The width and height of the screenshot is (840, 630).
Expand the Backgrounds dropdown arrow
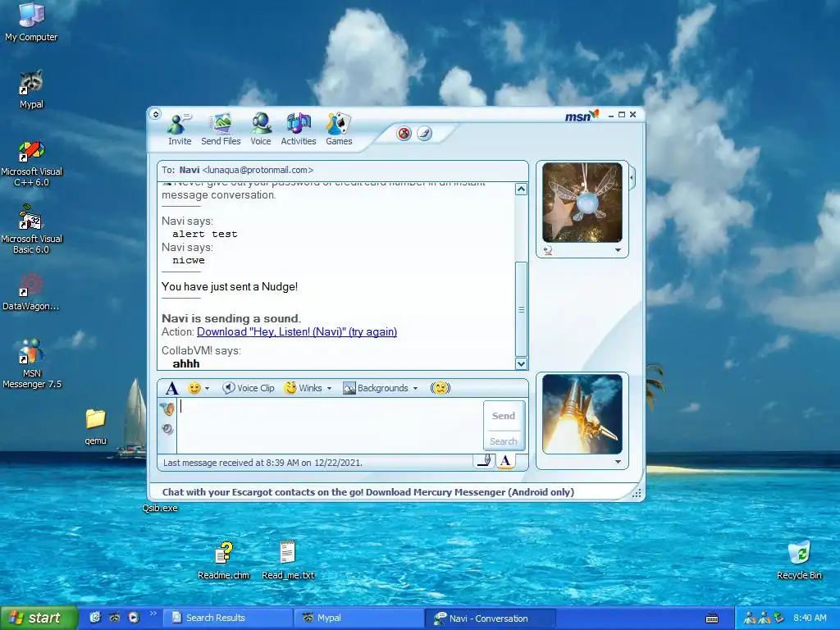415,388
